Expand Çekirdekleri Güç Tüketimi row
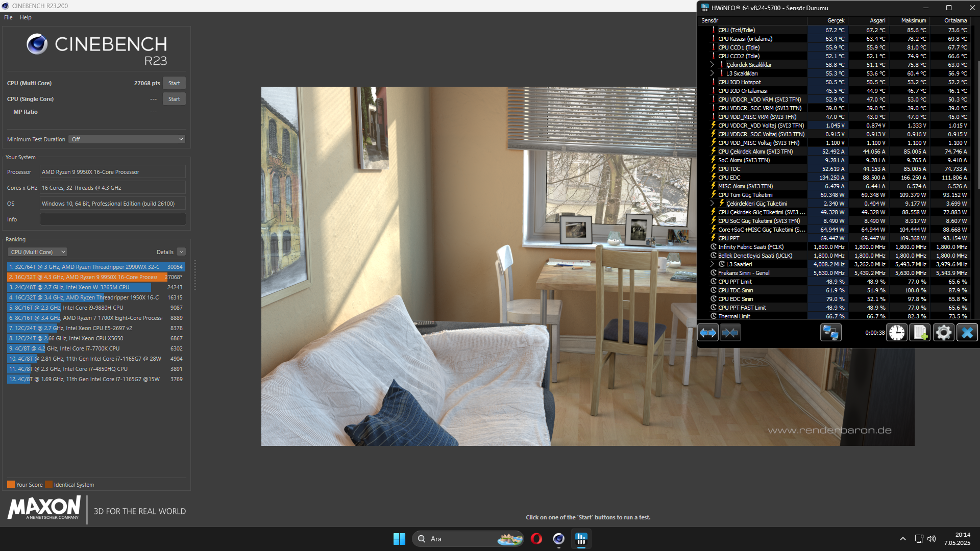This screenshot has height=551, width=980. click(x=712, y=204)
